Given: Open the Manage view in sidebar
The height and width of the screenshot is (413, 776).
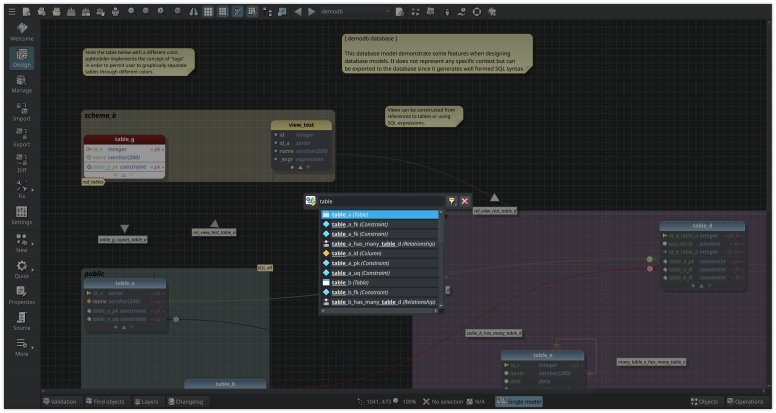Looking at the screenshot, I should tap(22, 84).
